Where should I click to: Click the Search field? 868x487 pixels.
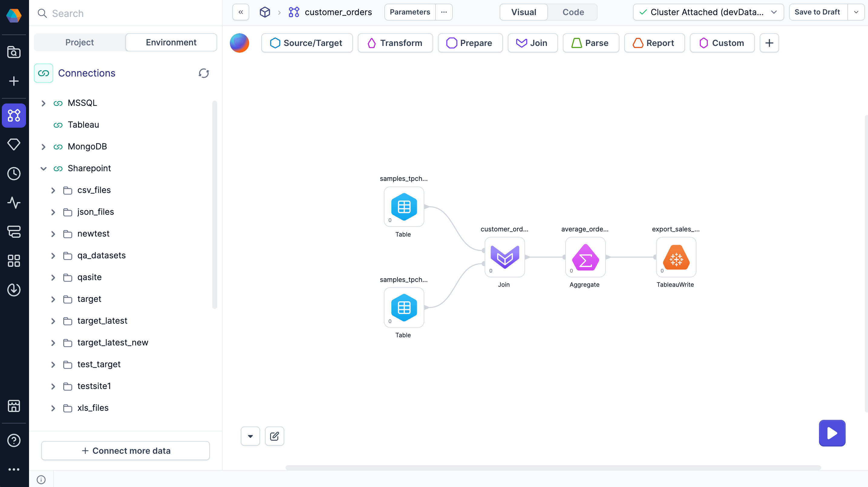click(125, 13)
